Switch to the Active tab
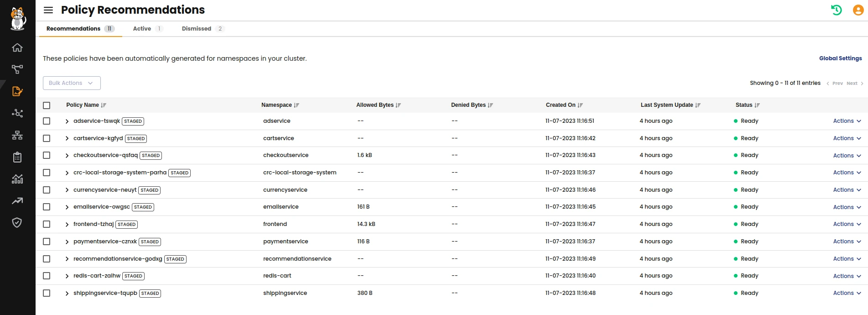 [x=148, y=29]
